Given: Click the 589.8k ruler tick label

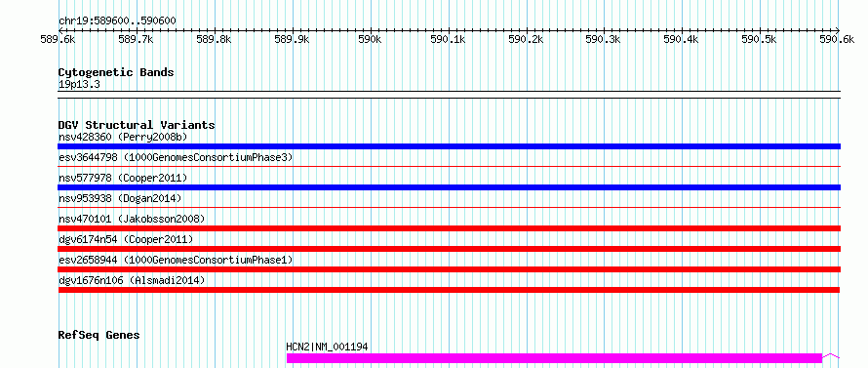Looking at the screenshot, I should point(214,39).
